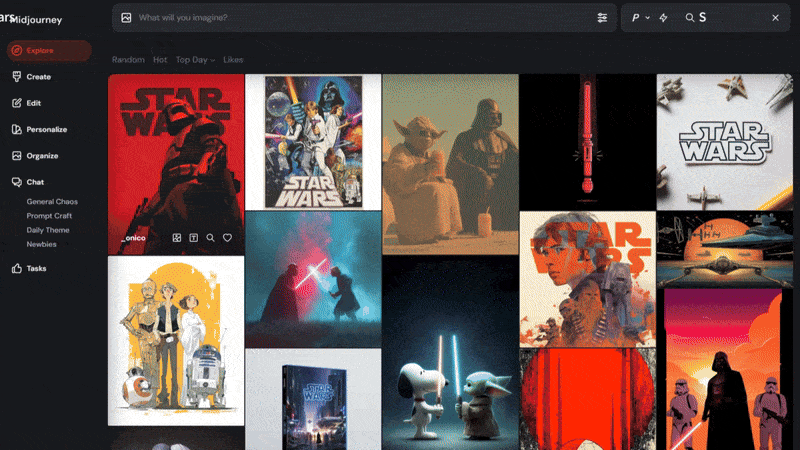Open the Yoda and Darth Vader beach image
Screen dimensions: 800x450
(451, 164)
